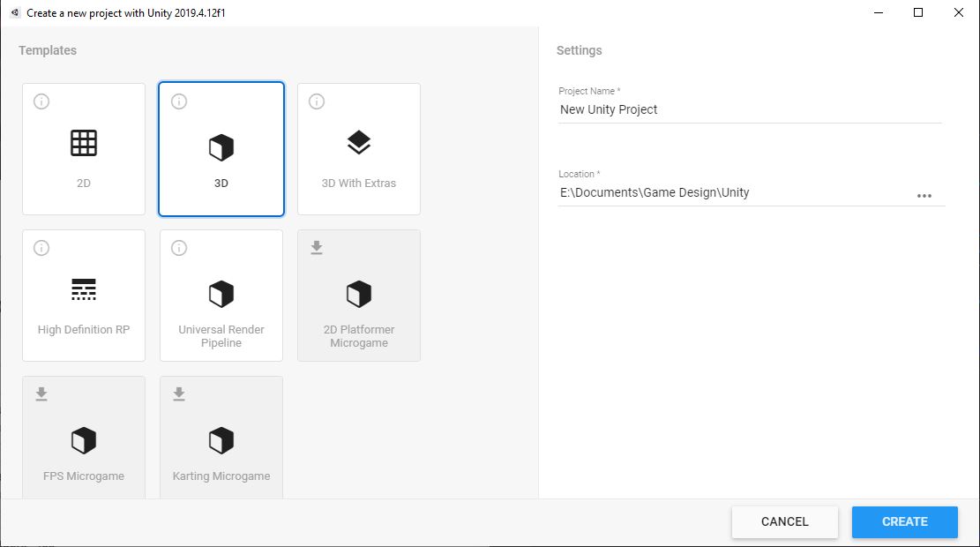Open the location browse dialog
The height and width of the screenshot is (547, 980).
point(924,196)
